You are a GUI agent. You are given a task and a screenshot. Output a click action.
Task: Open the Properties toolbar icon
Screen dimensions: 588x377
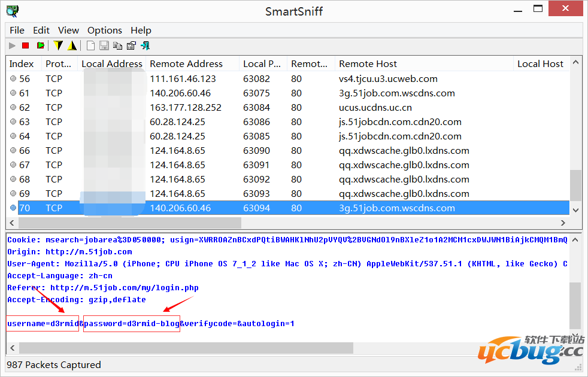[x=131, y=45]
